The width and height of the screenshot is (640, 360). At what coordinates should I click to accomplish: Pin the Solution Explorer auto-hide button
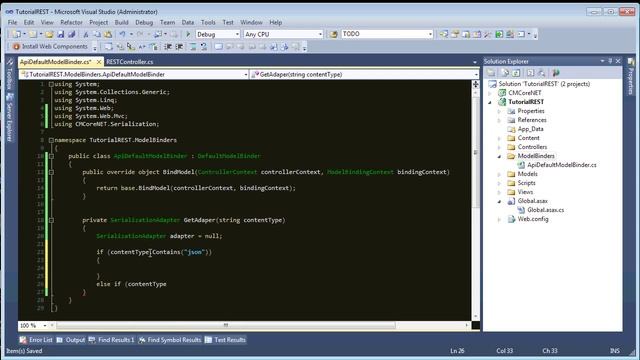click(610, 61)
